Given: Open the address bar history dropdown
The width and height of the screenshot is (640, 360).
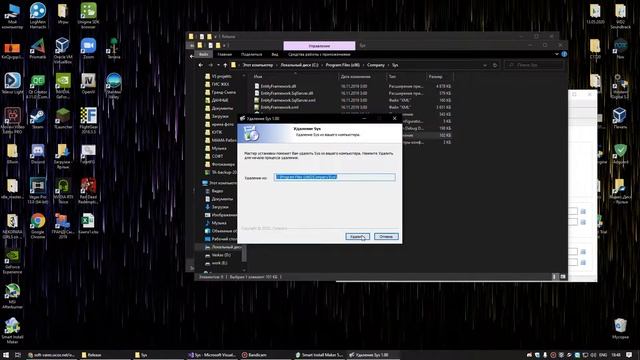Looking at the screenshot, I should (x=485, y=65).
